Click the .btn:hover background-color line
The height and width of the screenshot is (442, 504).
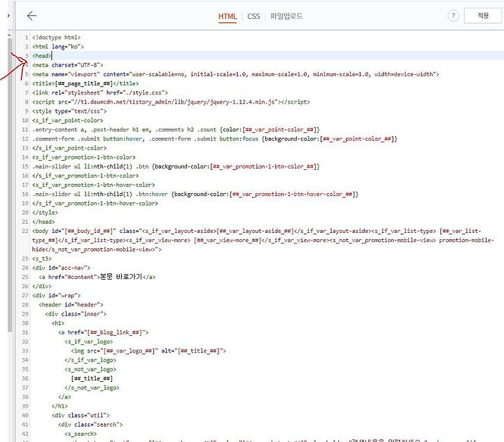coord(195,194)
